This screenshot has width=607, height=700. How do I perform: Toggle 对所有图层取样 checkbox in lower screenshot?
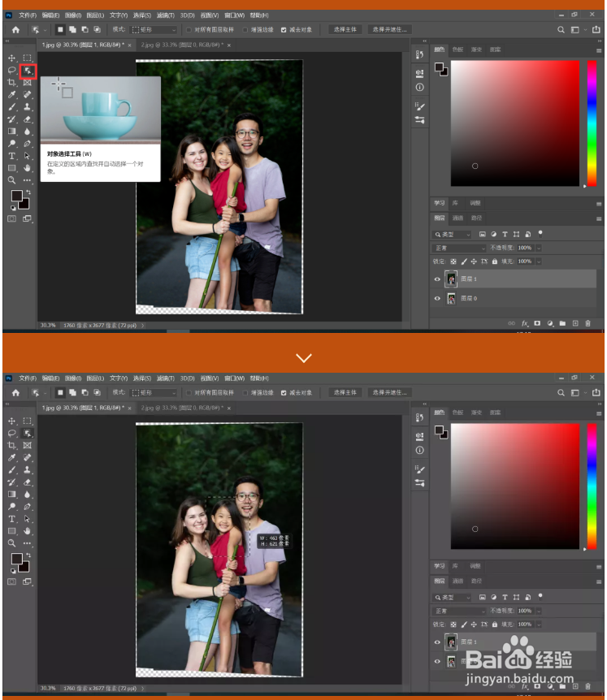point(189,393)
